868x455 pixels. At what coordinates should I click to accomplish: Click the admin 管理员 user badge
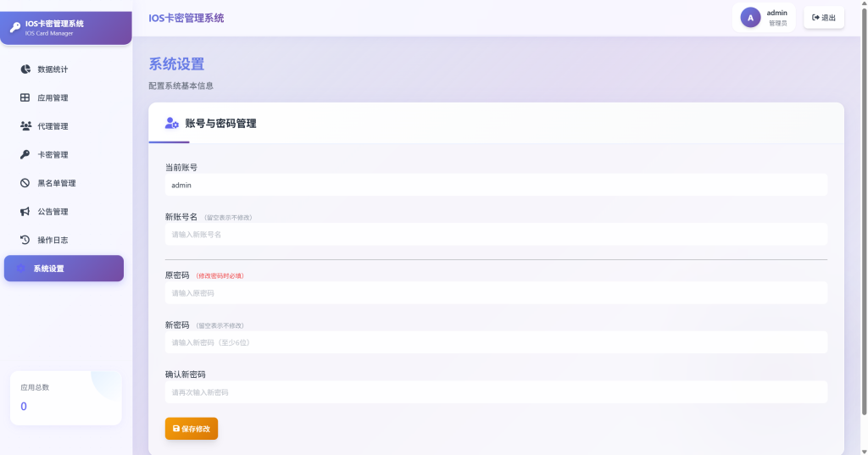764,18
